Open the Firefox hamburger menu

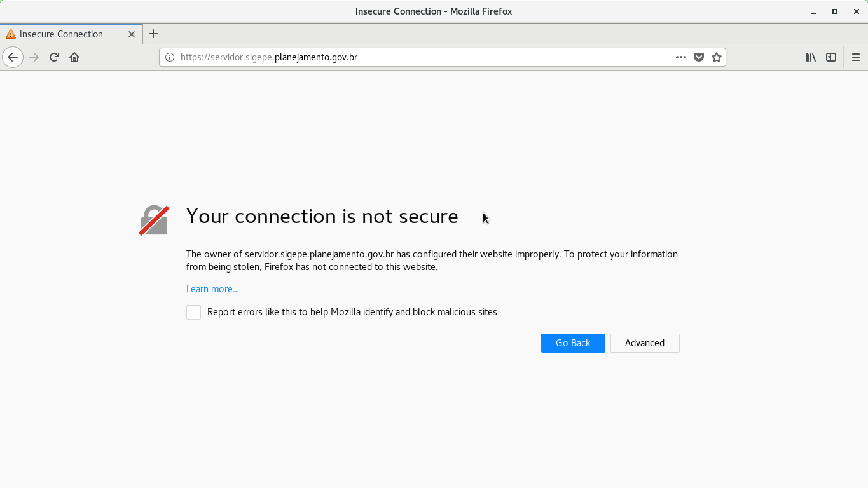pos(856,57)
